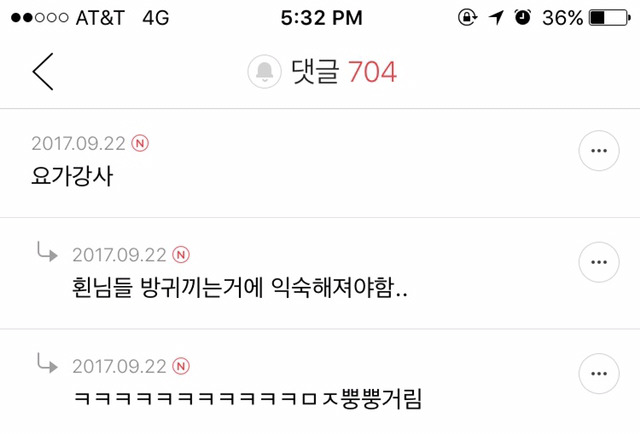Viewport: 640px width, 434px height.
Task: Tap reply arrow icon of 휜님들 comment
Action: click(x=47, y=251)
